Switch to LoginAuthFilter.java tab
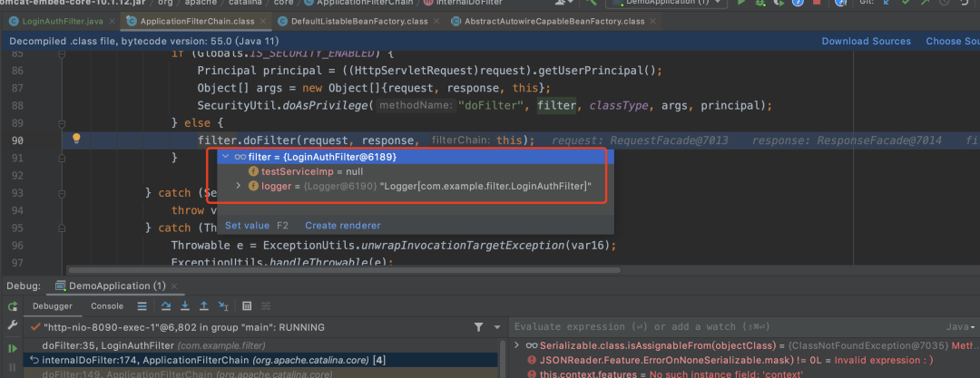 [63, 21]
